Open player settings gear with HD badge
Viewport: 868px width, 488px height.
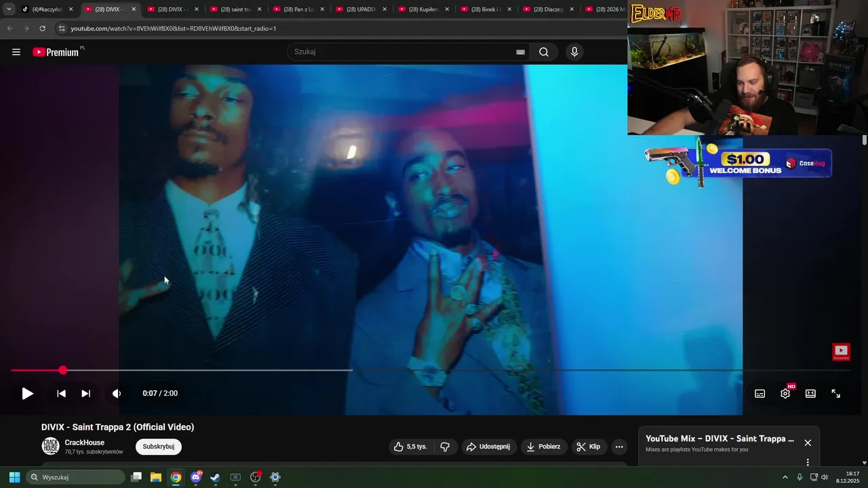785,392
